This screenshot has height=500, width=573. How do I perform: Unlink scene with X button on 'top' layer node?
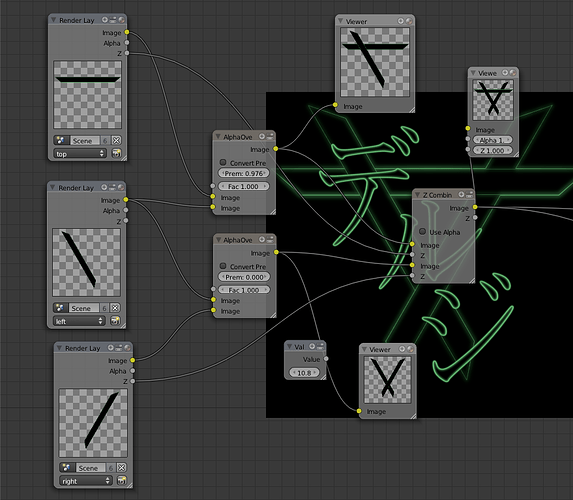116,140
